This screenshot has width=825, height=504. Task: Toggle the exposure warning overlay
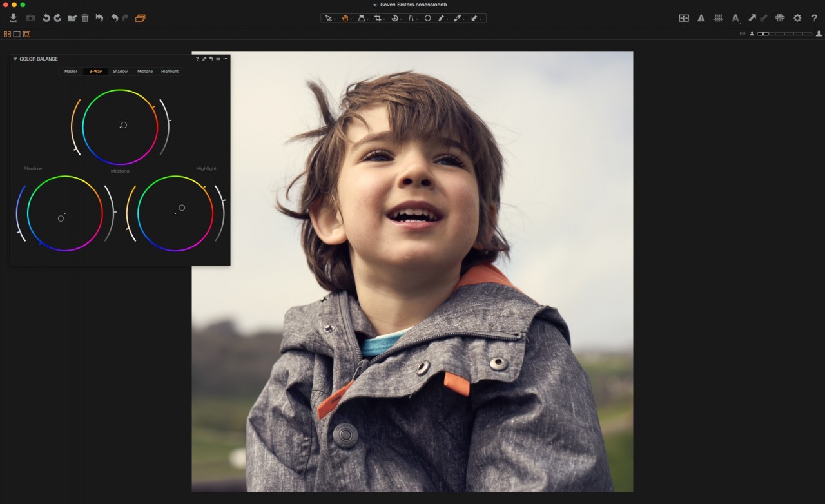pyautogui.click(x=701, y=18)
